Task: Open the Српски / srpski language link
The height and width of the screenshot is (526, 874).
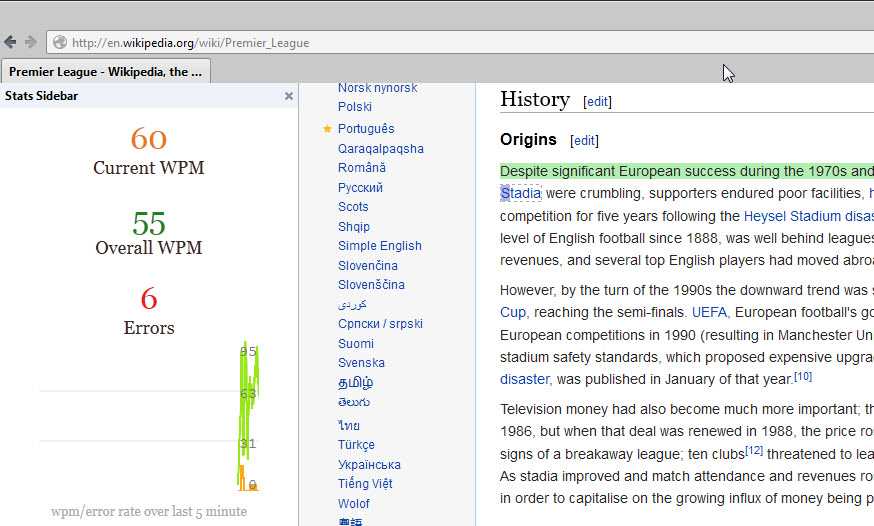Action: point(380,324)
